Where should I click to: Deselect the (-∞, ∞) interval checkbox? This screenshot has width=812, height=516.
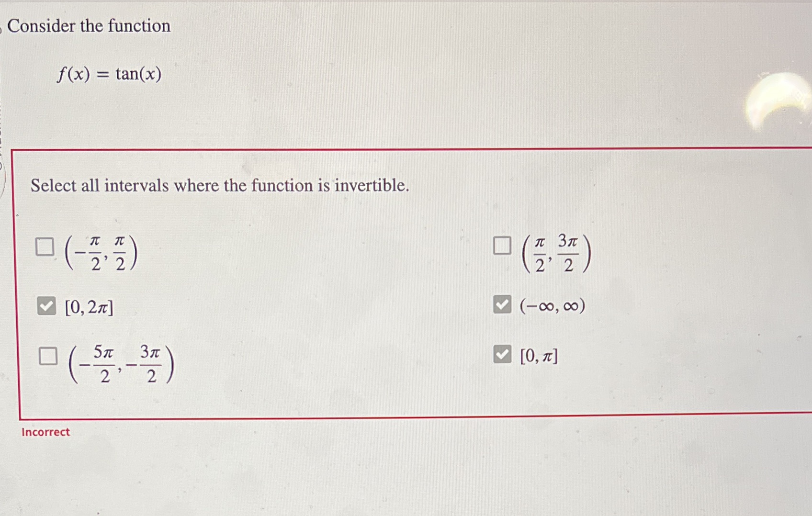[502, 305]
